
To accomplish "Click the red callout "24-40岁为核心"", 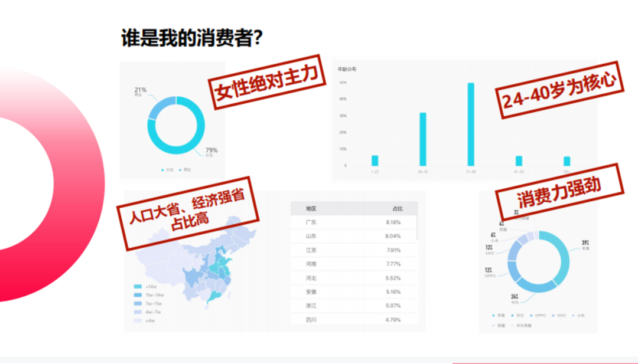I will (559, 90).
